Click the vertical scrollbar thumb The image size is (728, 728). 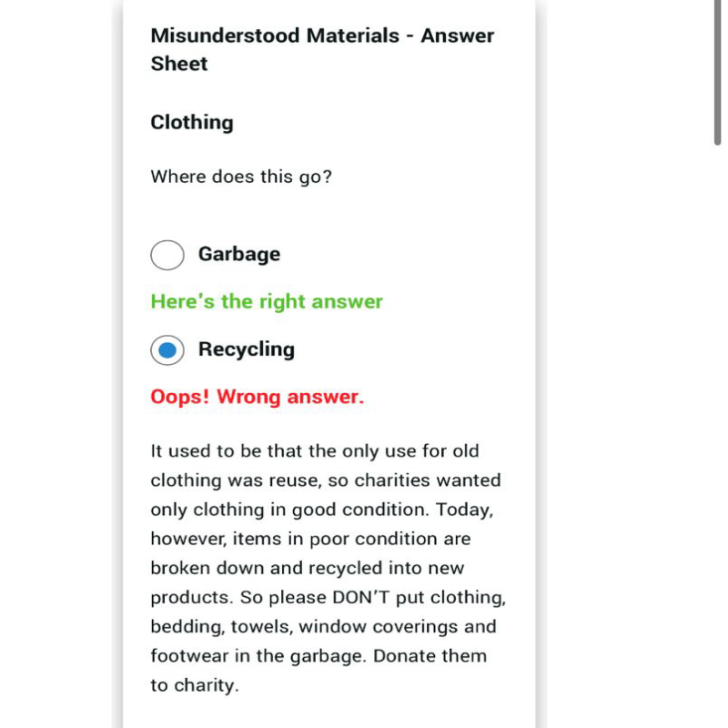coord(718,73)
